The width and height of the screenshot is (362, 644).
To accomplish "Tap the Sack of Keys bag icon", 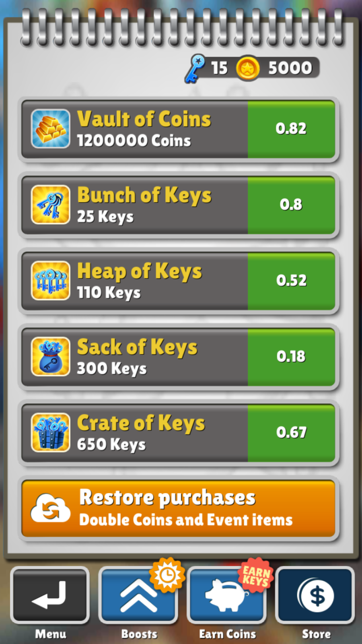I will click(51, 356).
